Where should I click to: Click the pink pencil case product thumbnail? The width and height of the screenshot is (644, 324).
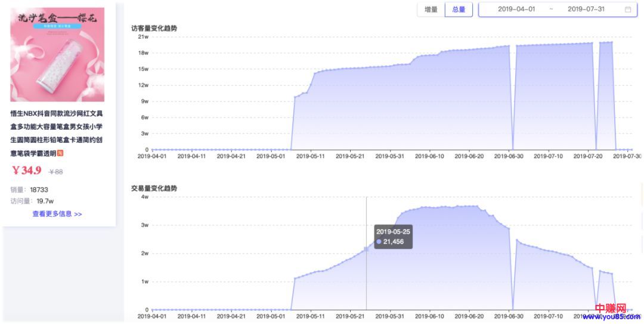[57, 54]
